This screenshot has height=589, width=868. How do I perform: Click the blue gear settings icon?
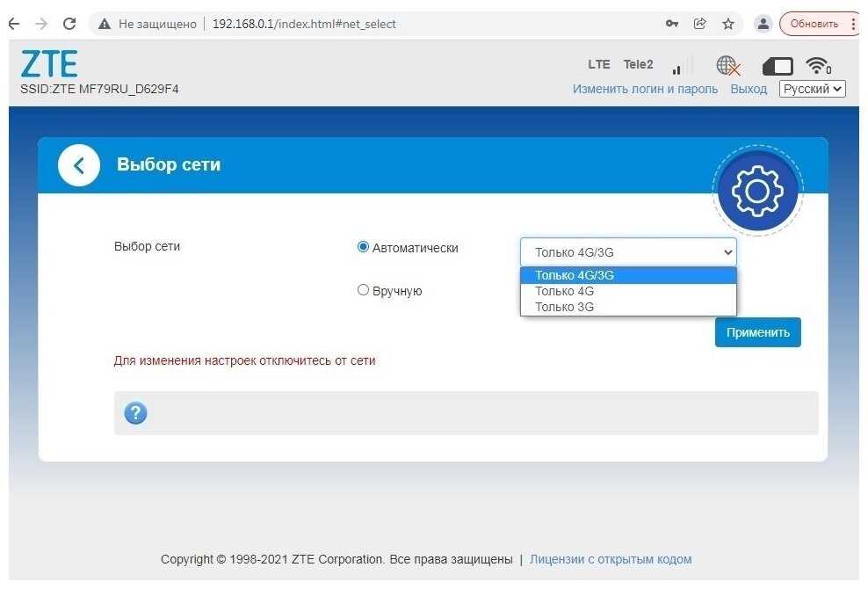[757, 191]
